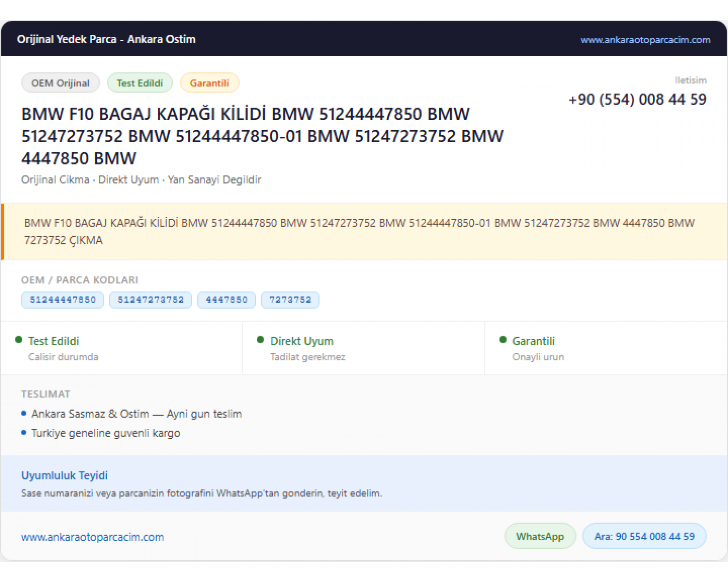Click the 7273752 code chip
728x582 pixels.
point(290,300)
